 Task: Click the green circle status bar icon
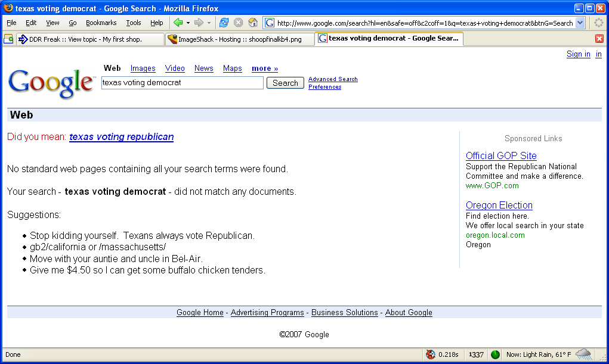click(x=495, y=354)
